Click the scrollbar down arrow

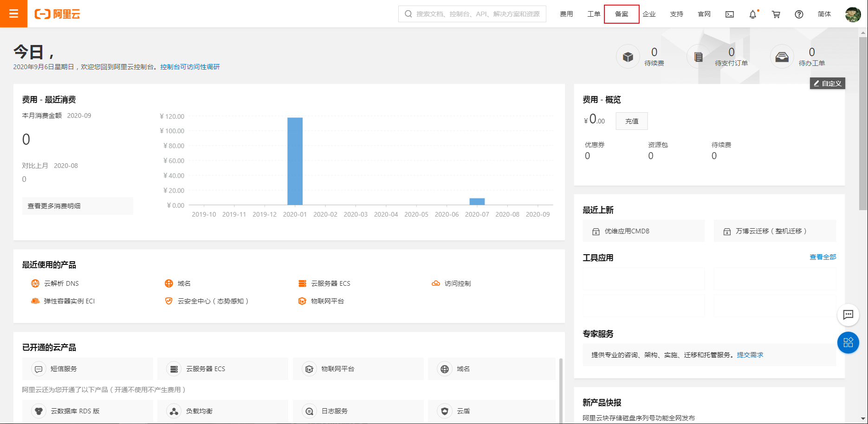click(x=863, y=419)
